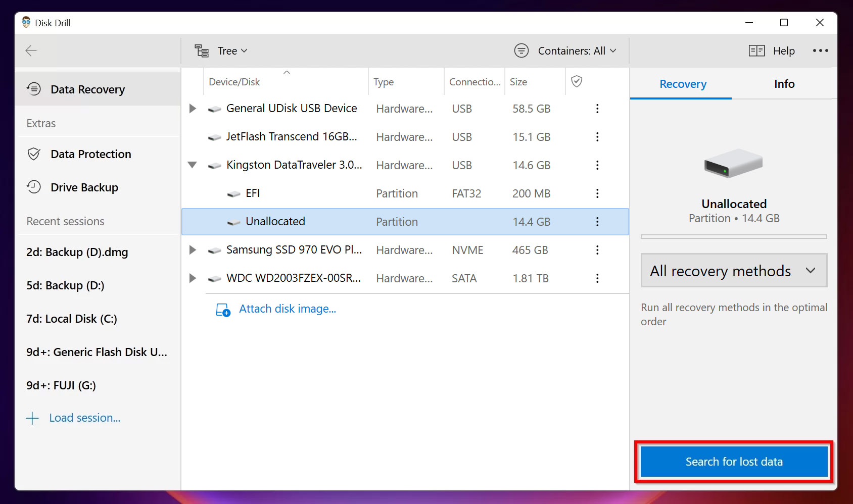This screenshot has width=853, height=504.
Task: Click the Disk Drill title bar icon
Action: click(26, 22)
